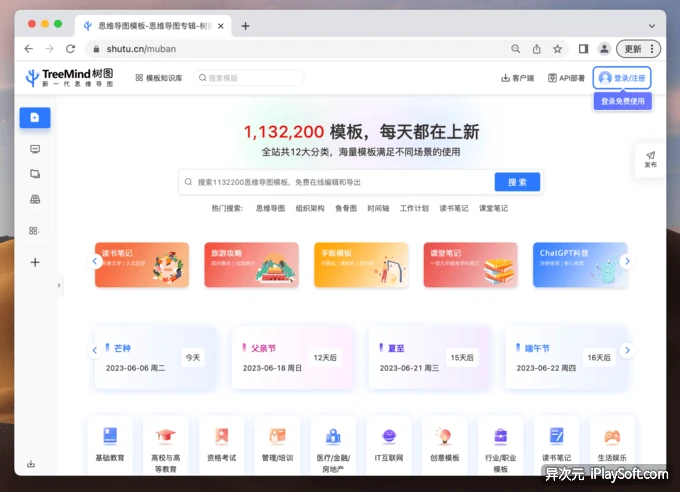Open the 读书笔记 banner card

(142, 265)
